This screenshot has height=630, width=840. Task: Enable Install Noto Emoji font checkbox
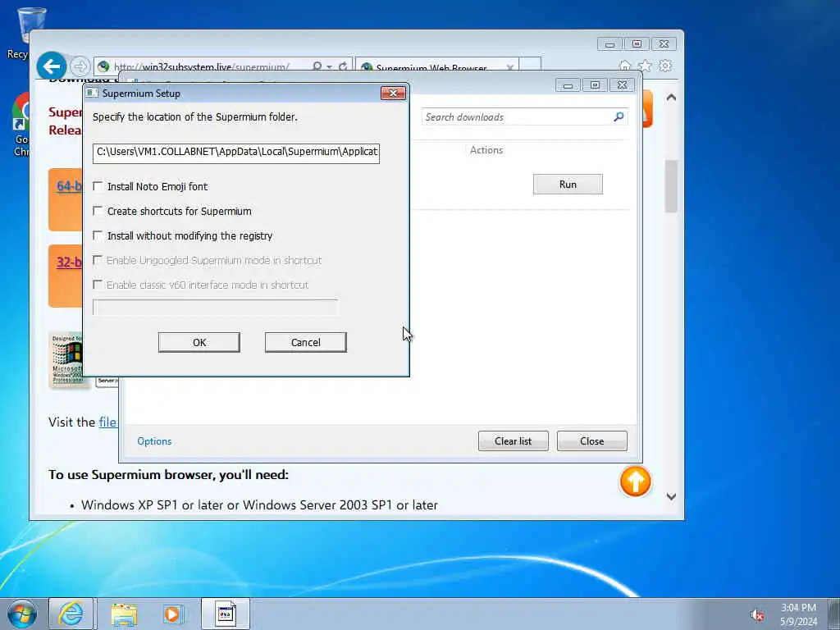click(98, 186)
